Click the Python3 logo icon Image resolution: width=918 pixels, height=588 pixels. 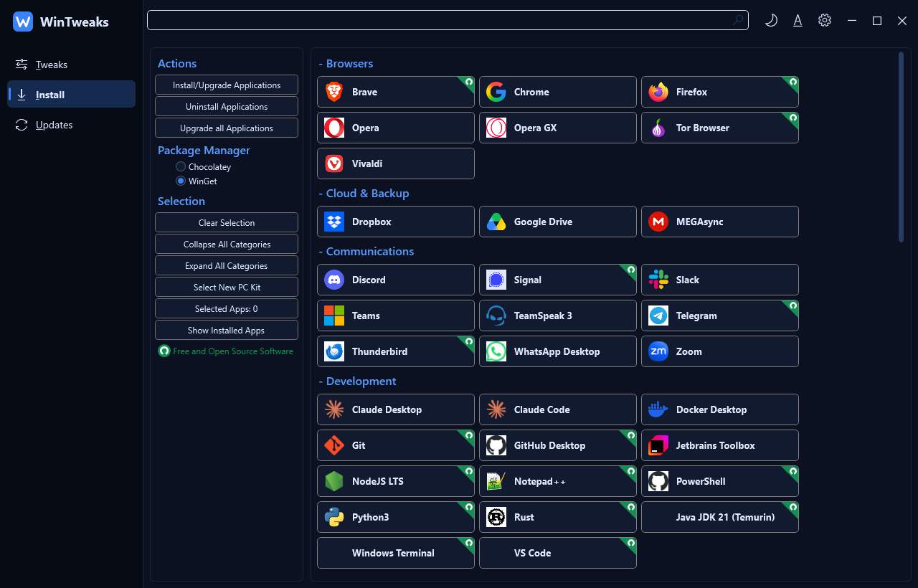coord(334,517)
